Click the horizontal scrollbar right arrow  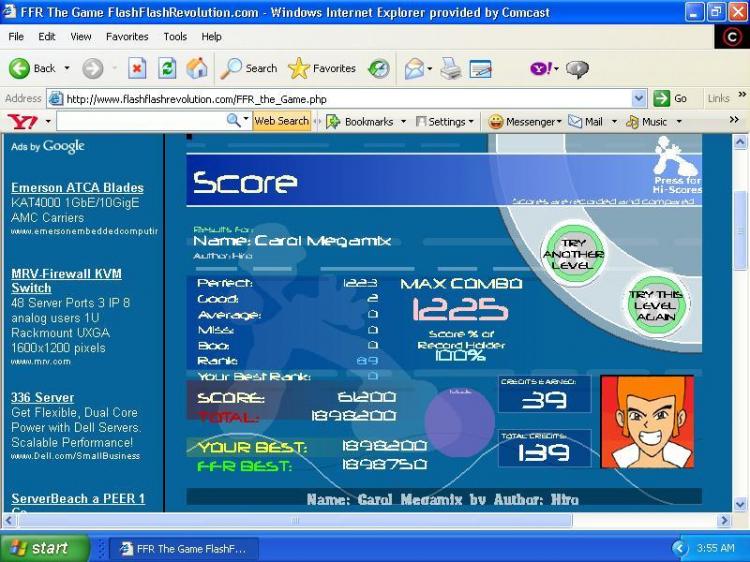click(724, 520)
